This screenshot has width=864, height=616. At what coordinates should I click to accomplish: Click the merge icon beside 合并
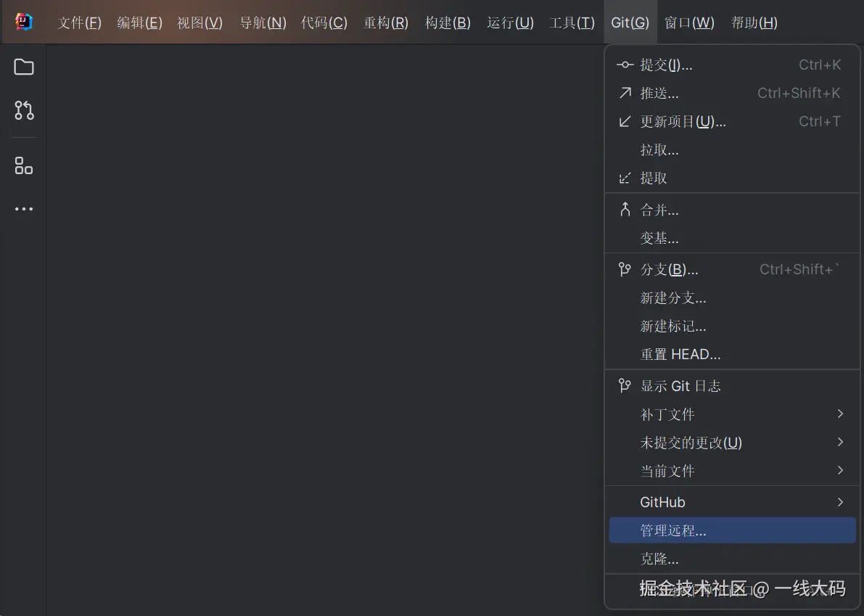(x=625, y=210)
